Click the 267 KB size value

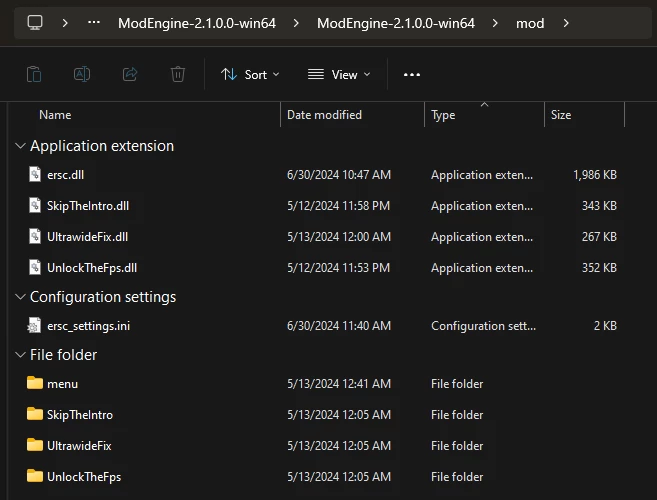click(x=599, y=237)
